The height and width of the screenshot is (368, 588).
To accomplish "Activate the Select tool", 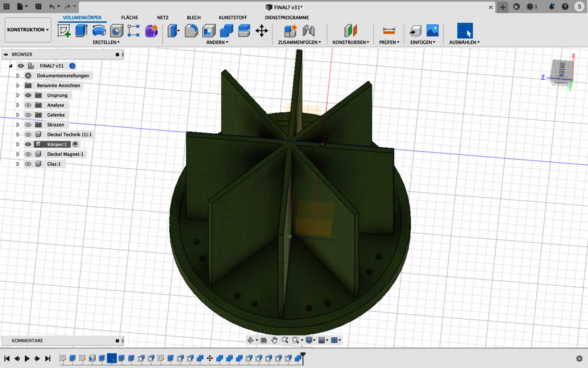I will [x=465, y=31].
